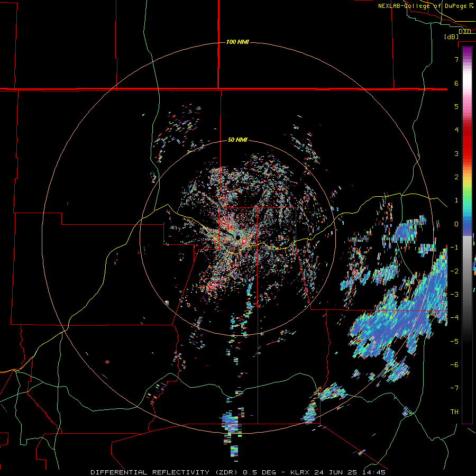This screenshot has width=476, height=476.
Task: Click the 5 dB pink color scale value
Action: (456, 106)
